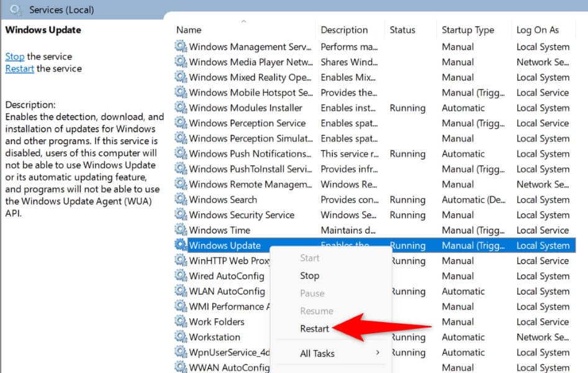Select the WLAN AutoConfig service name
Image resolution: width=588 pixels, height=373 pixels.
click(227, 291)
